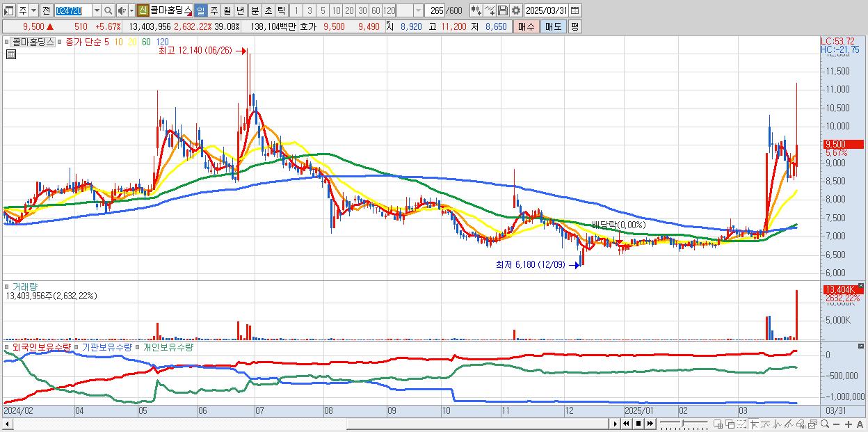Click the minus zoom-out icon

click(x=836, y=424)
